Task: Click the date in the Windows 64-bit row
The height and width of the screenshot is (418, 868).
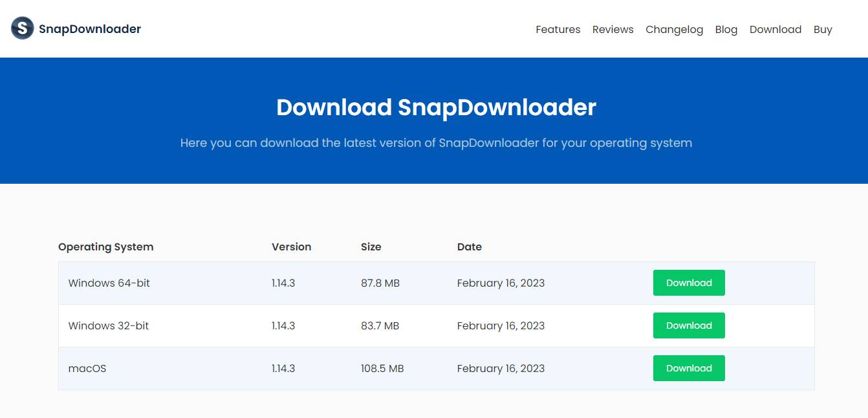Action: point(501,283)
